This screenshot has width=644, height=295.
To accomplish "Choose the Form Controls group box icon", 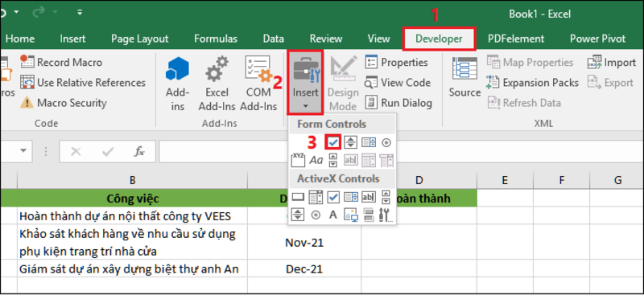I will [297, 160].
